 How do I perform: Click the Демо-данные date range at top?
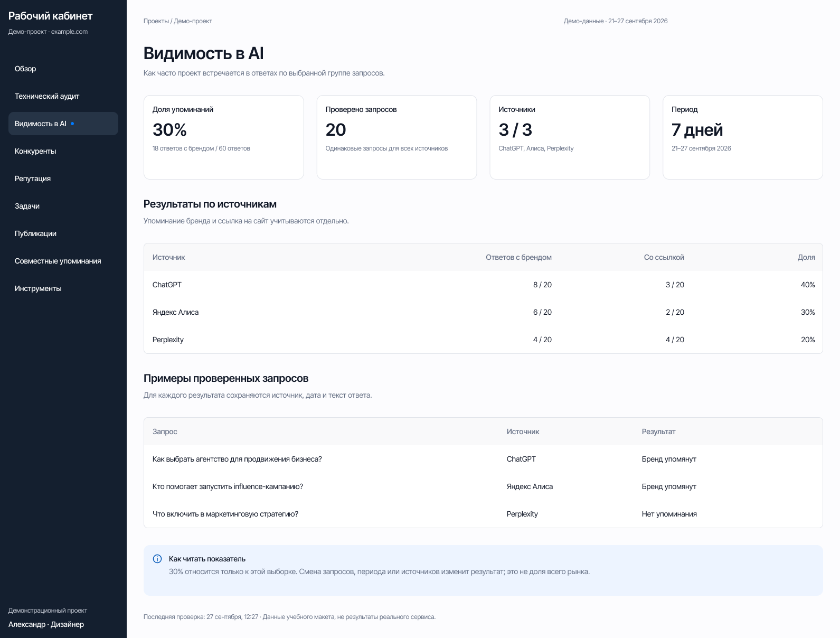pyautogui.click(x=616, y=21)
